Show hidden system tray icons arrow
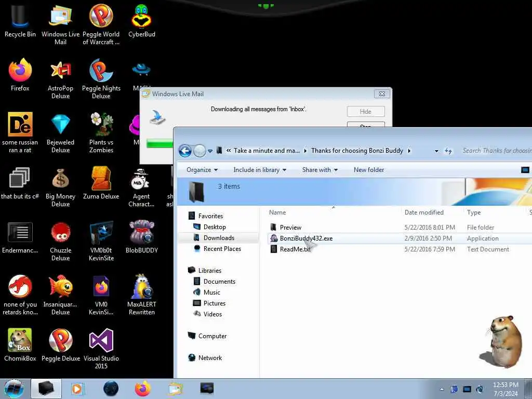This screenshot has height=399, width=532. tap(442, 389)
